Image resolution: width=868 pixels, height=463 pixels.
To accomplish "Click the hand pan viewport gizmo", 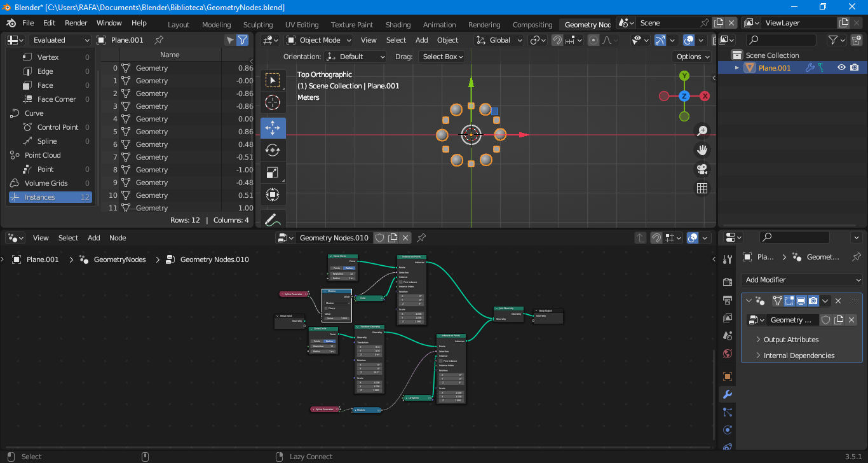I will point(702,150).
